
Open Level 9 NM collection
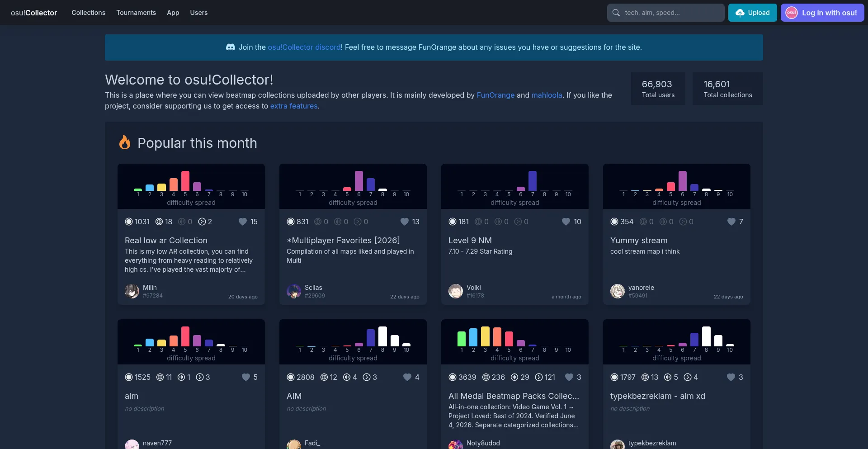470,241
